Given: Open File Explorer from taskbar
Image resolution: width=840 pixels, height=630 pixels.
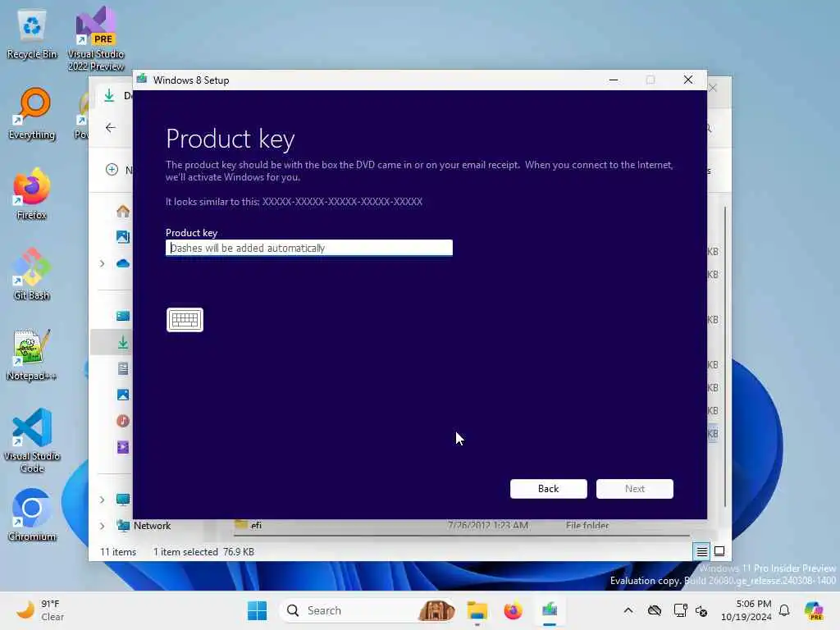Looking at the screenshot, I should click(477, 610).
